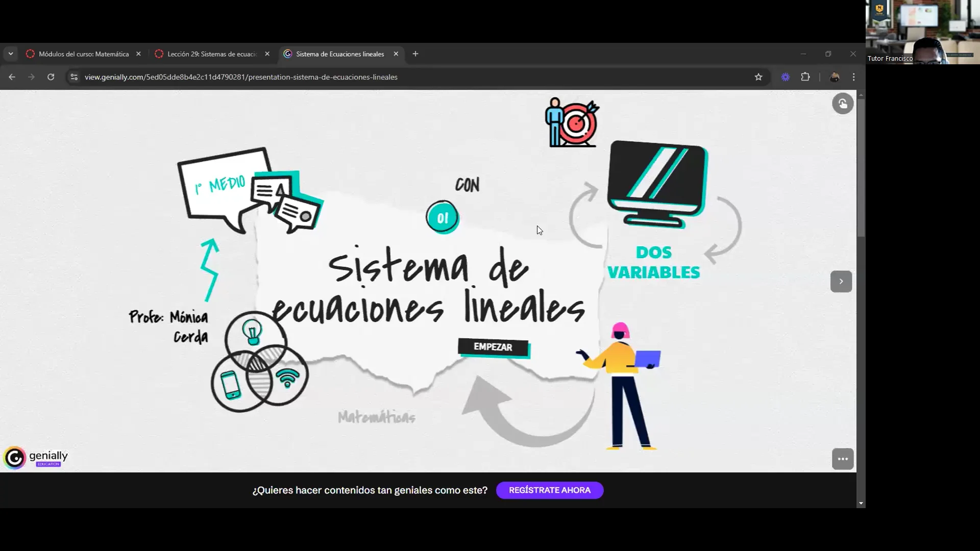Open the three-dot options on the Genially slide
This screenshot has height=551, width=980.
(843, 459)
